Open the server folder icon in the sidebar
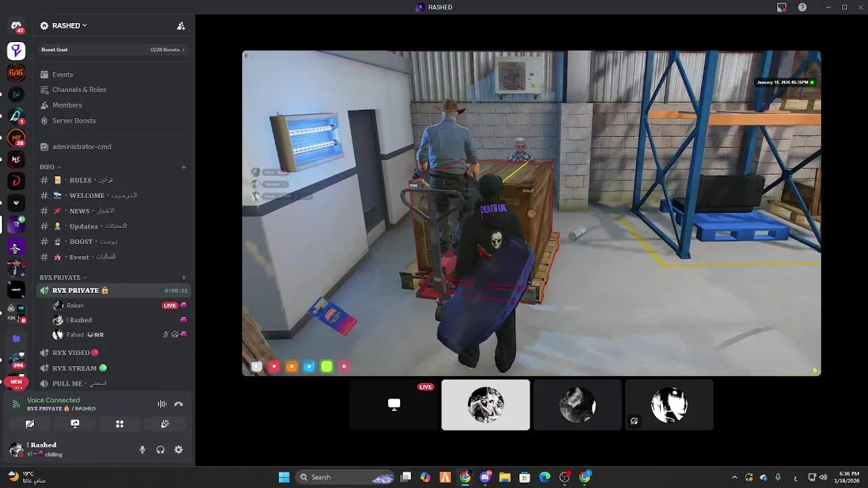The image size is (868, 488). click(x=16, y=338)
